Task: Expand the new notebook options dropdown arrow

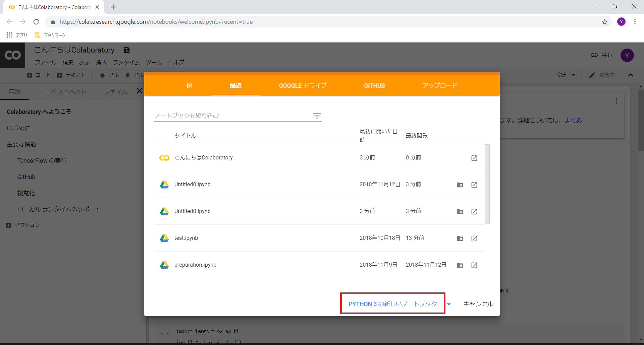Action: (449, 304)
